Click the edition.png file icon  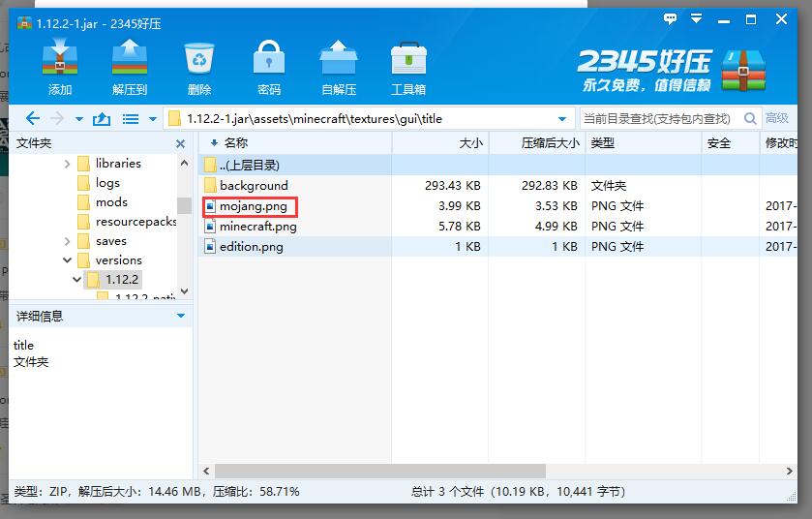tap(210, 247)
